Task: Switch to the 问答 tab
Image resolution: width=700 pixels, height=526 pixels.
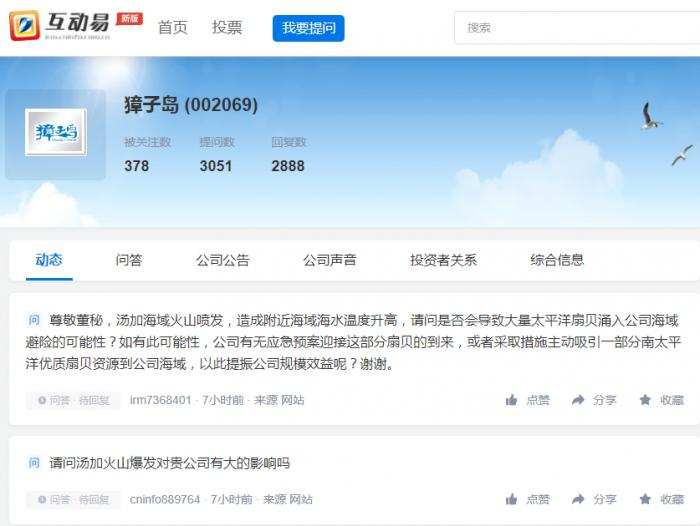Action: point(129,260)
